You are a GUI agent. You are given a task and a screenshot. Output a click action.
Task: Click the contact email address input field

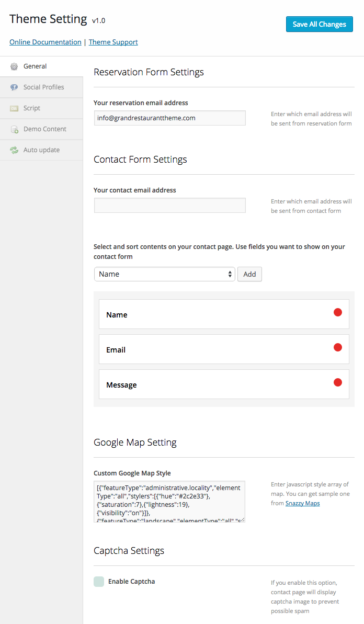point(170,206)
